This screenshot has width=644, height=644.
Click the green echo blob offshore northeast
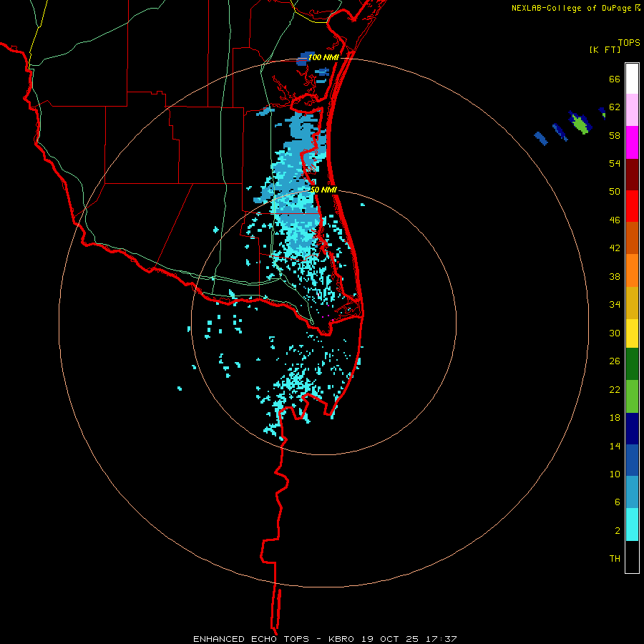point(580,125)
